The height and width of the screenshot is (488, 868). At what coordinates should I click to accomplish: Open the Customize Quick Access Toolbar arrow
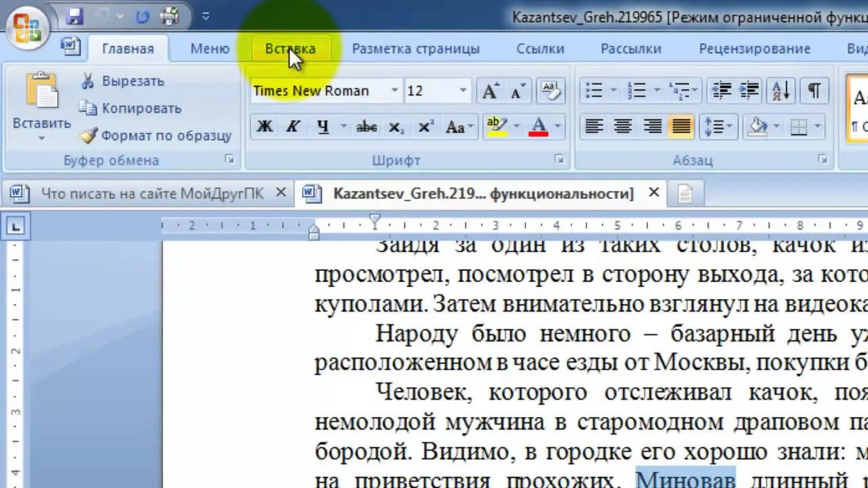pyautogui.click(x=205, y=16)
